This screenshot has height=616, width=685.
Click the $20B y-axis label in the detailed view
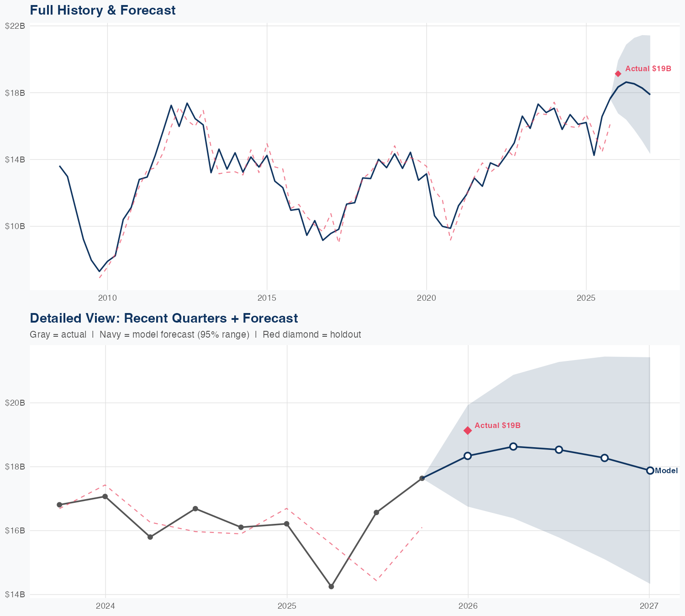(x=15, y=403)
